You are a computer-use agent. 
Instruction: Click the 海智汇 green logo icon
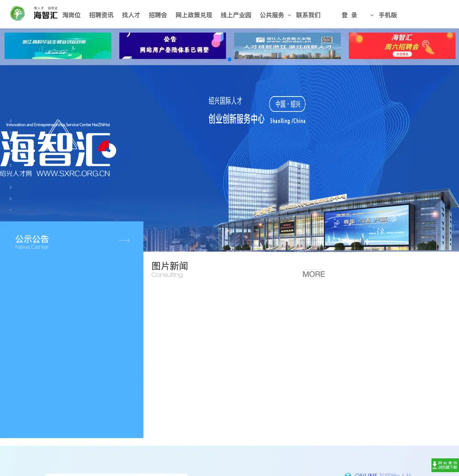point(17,14)
